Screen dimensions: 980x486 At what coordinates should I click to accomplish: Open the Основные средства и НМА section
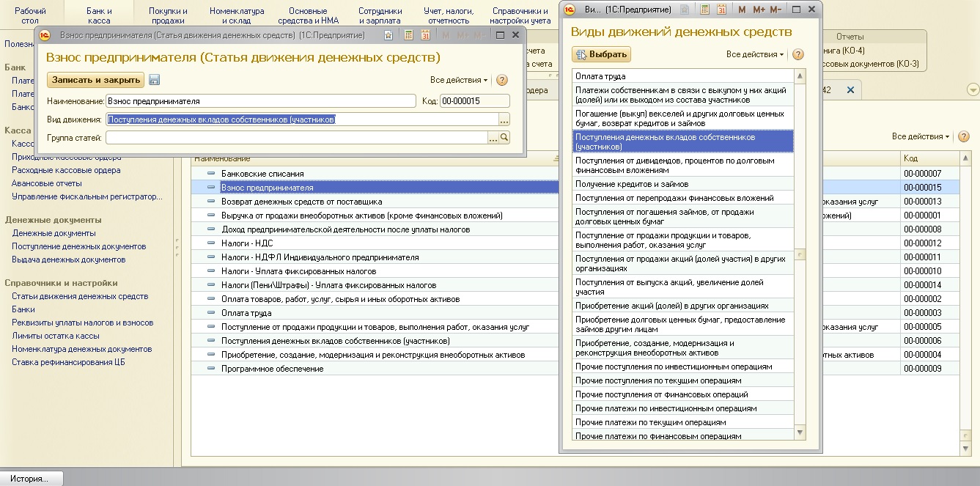(309, 16)
